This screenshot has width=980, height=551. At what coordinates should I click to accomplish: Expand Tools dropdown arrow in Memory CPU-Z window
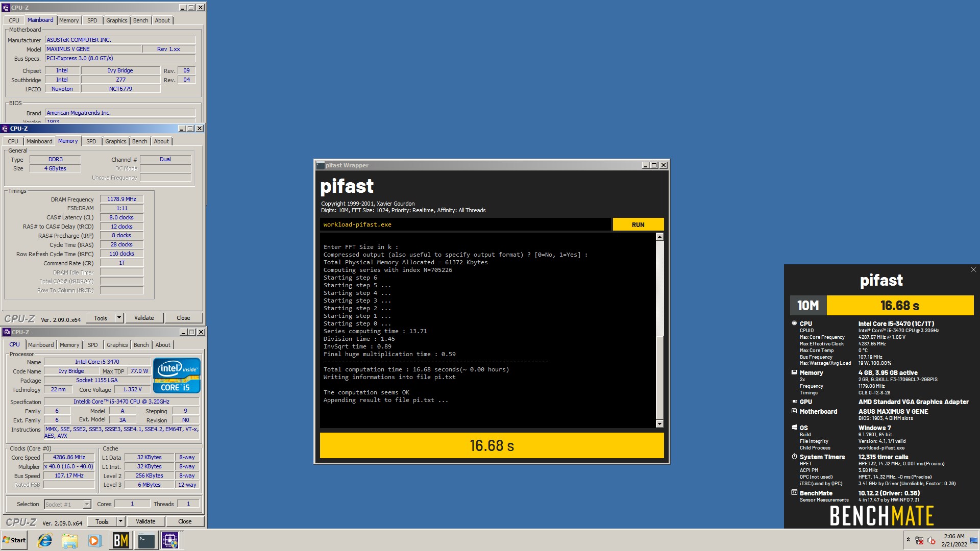[x=119, y=318]
